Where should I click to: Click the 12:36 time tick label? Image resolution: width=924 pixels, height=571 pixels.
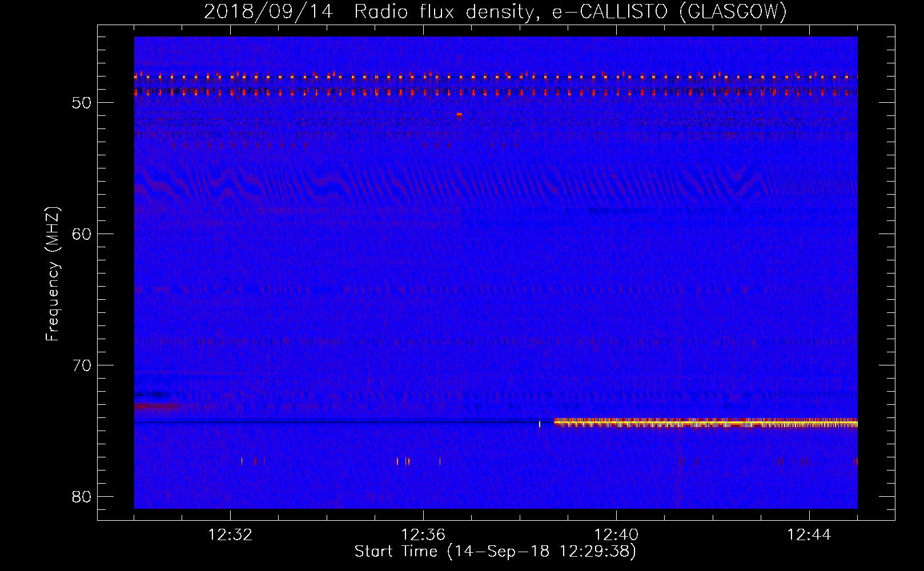pos(423,535)
